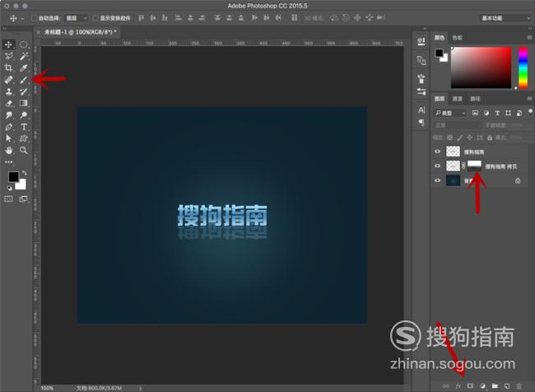Select the layer mask thumbnail on 拷贝 layer
This screenshot has width=535, height=392.
[474, 166]
